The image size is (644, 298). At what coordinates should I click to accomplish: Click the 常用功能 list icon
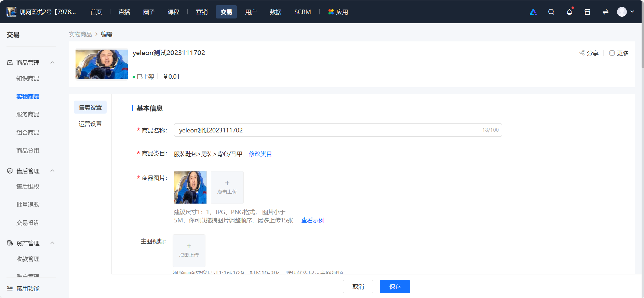[x=10, y=288]
